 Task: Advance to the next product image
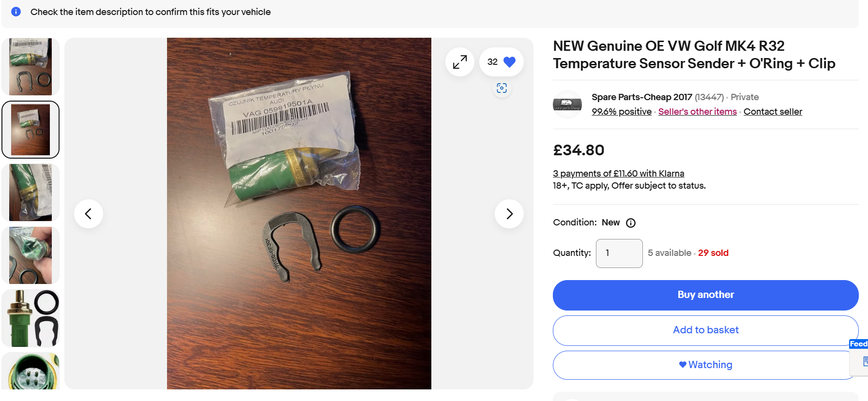coord(509,214)
